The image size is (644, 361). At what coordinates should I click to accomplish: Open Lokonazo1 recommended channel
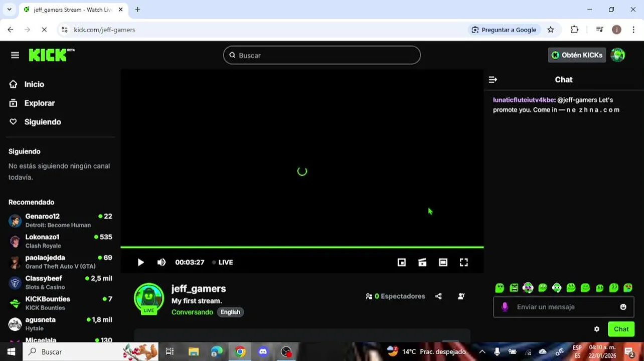point(60,241)
